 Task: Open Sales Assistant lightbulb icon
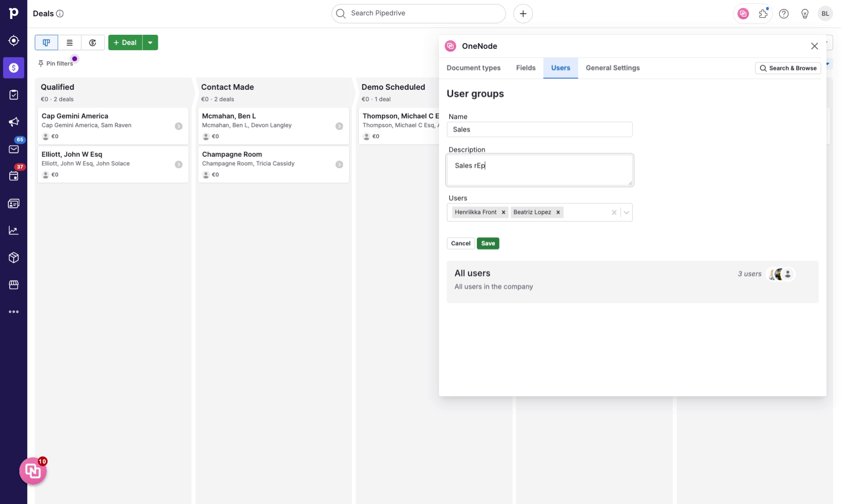click(805, 14)
